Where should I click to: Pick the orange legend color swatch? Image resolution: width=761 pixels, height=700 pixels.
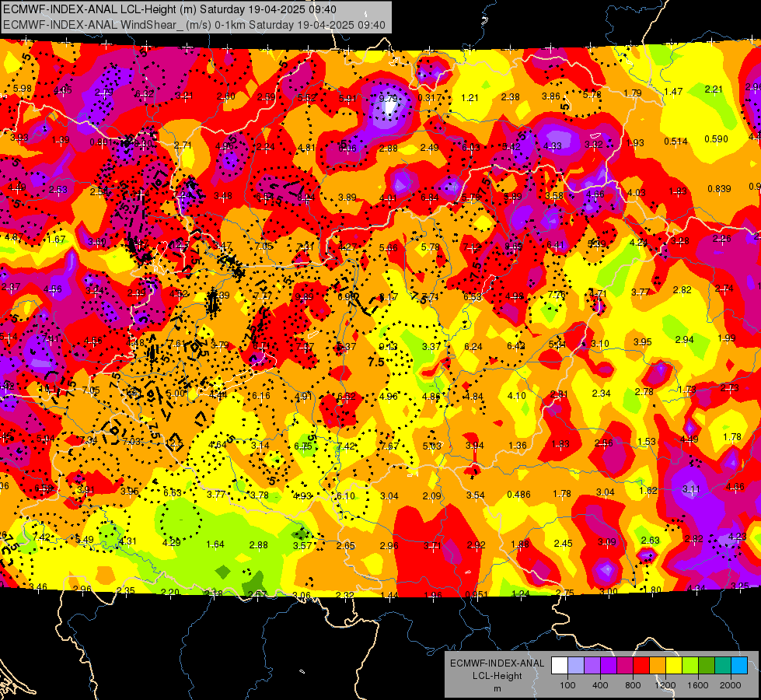point(658,666)
